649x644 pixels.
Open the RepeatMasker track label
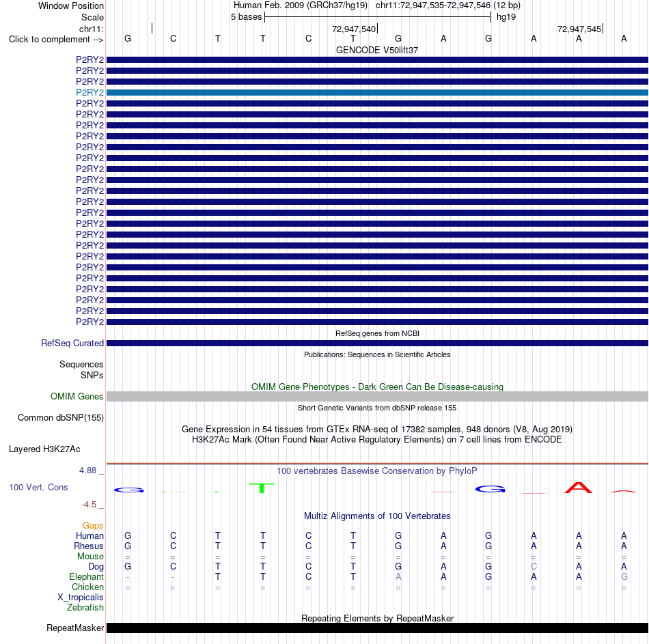[75, 628]
